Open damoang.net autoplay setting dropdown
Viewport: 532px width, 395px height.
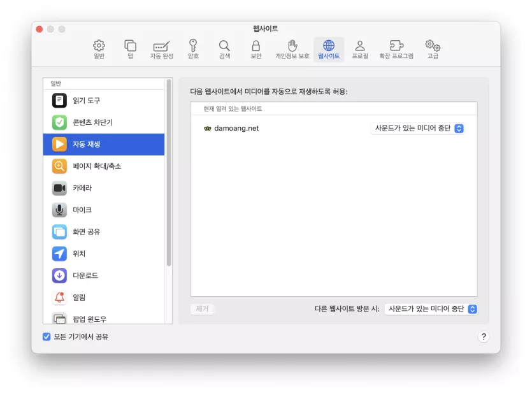tap(417, 128)
